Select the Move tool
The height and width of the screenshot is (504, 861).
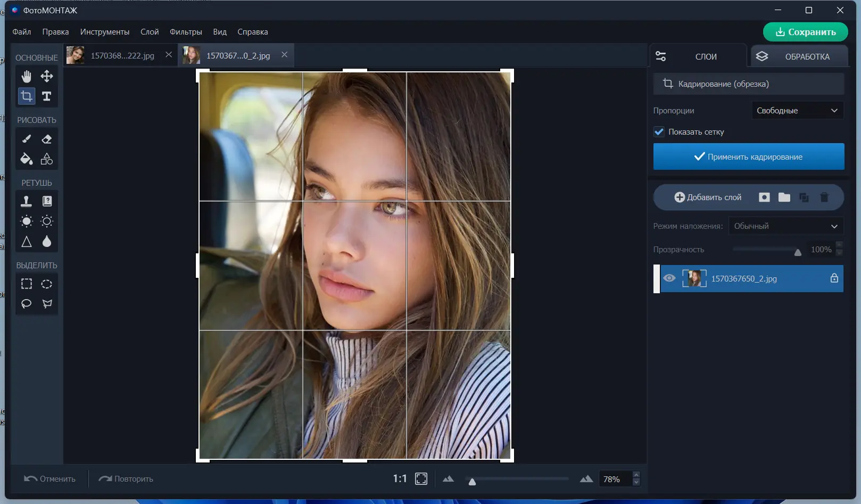click(x=47, y=76)
